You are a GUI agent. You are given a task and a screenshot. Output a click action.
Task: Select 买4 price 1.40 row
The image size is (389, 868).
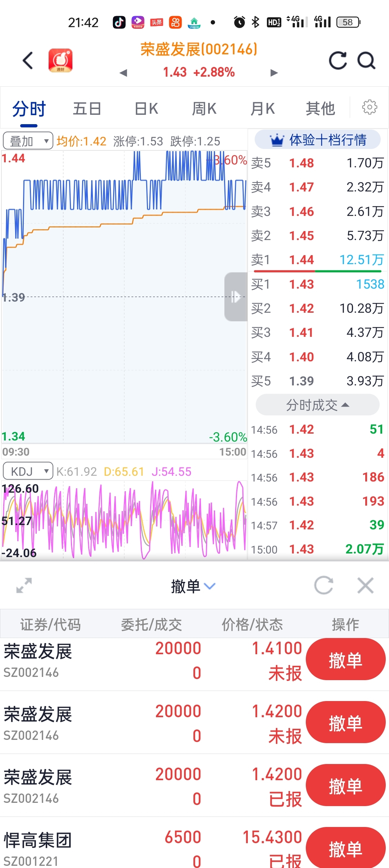pos(317,357)
